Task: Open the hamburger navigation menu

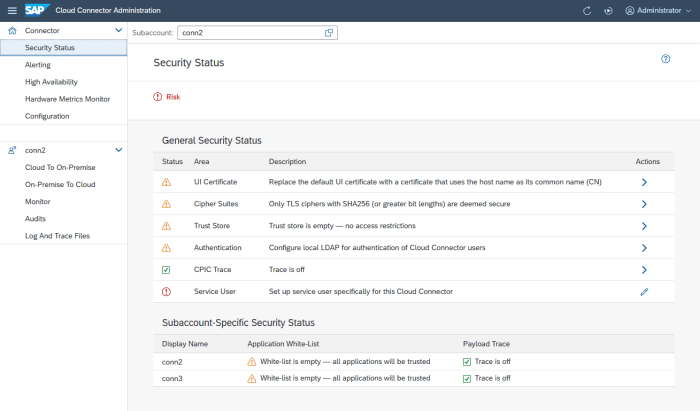Action: (12, 10)
